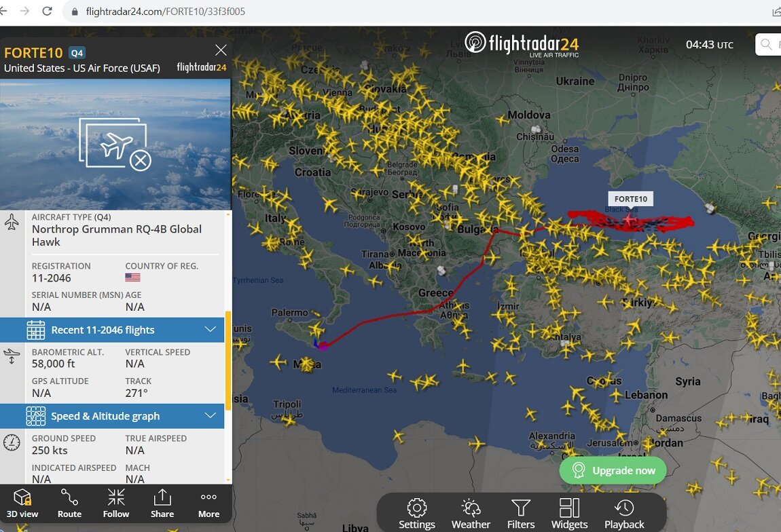Go forward in browser history
The width and height of the screenshot is (781, 532).
pos(25,11)
